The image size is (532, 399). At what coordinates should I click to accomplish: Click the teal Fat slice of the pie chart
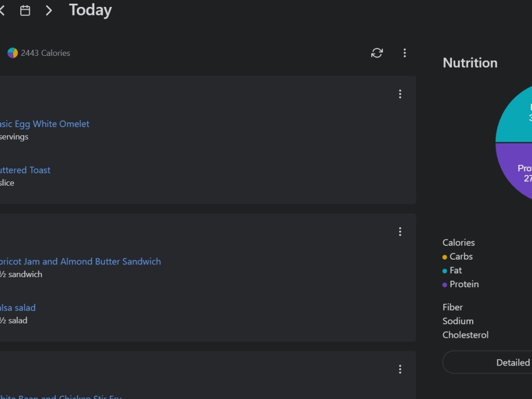click(x=517, y=119)
